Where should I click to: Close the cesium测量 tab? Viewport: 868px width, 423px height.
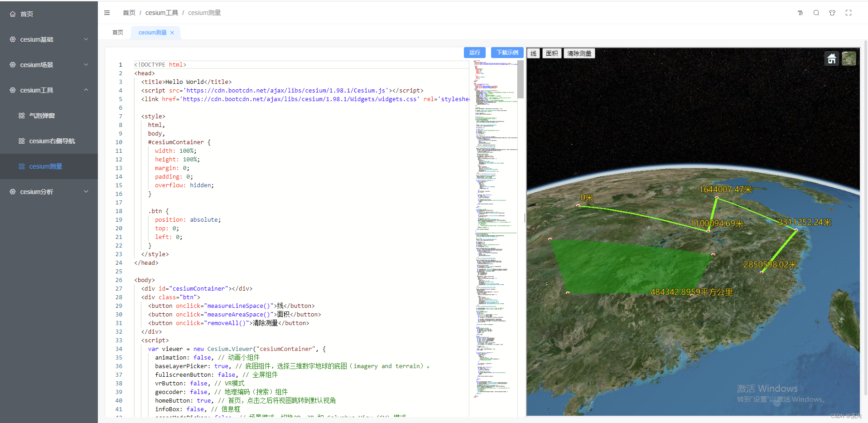click(172, 33)
